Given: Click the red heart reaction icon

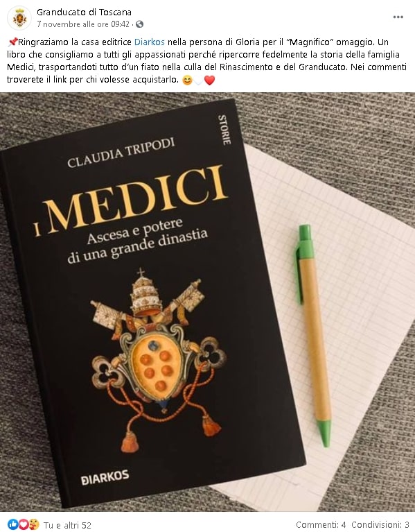Looking at the screenshot, I should point(23,524).
